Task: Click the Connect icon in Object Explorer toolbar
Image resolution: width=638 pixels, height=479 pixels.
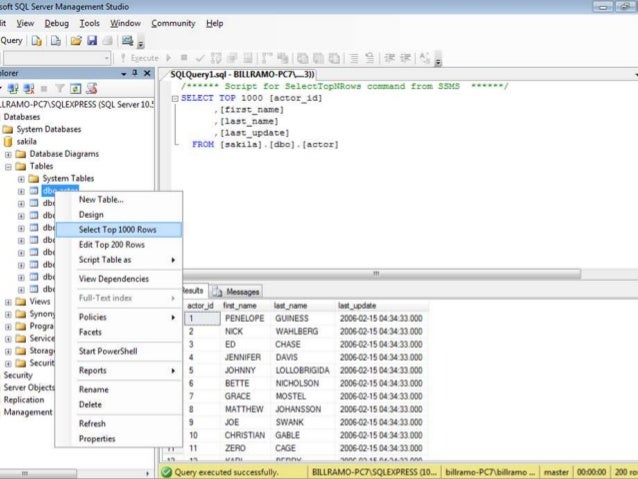Action: pos(12,88)
